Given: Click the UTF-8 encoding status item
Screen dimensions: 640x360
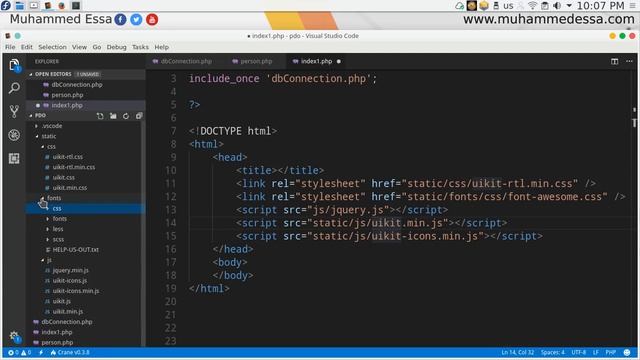Looking at the screenshot, I should [x=578, y=352].
